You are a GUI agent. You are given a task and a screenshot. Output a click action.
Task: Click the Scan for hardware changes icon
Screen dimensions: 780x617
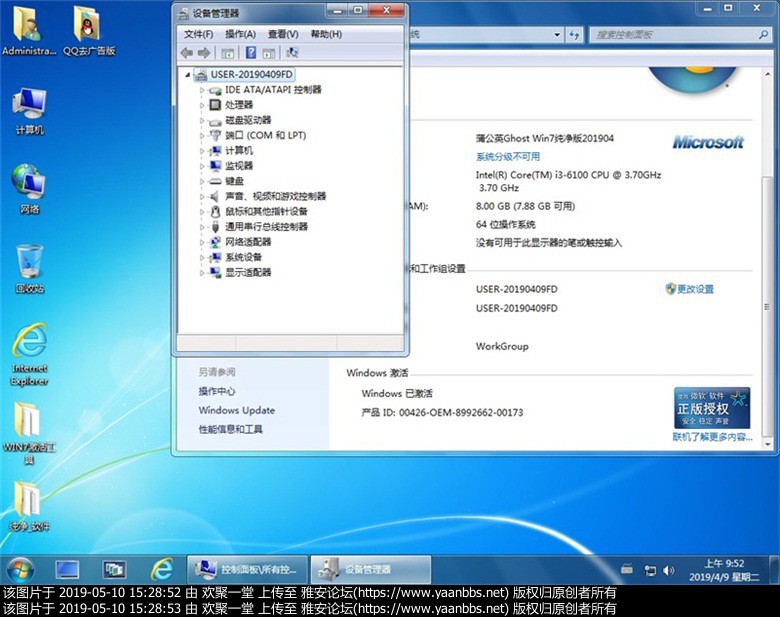tap(292, 52)
